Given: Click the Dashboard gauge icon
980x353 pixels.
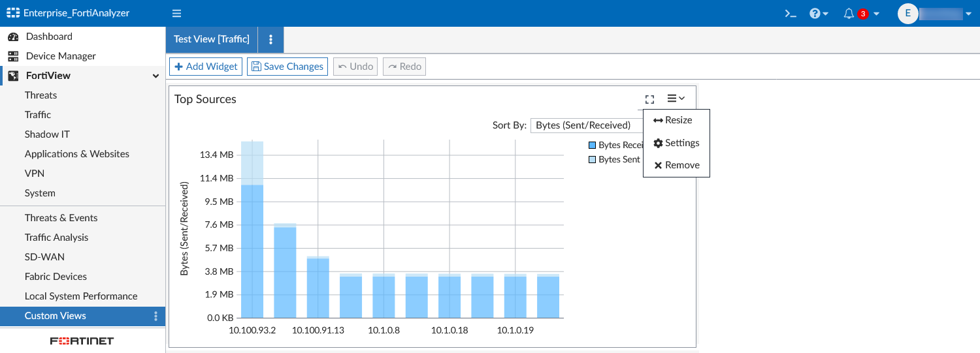Looking at the screenshot, I should (13, 37).
